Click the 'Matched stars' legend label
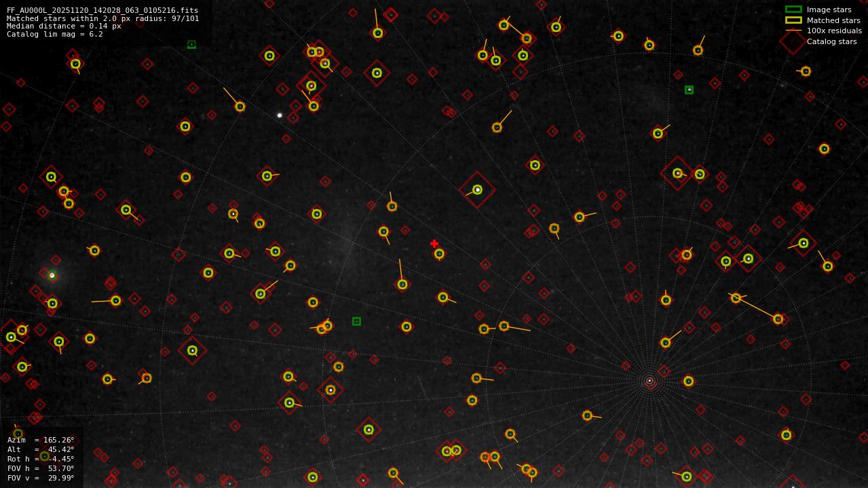 coord(833,20)
